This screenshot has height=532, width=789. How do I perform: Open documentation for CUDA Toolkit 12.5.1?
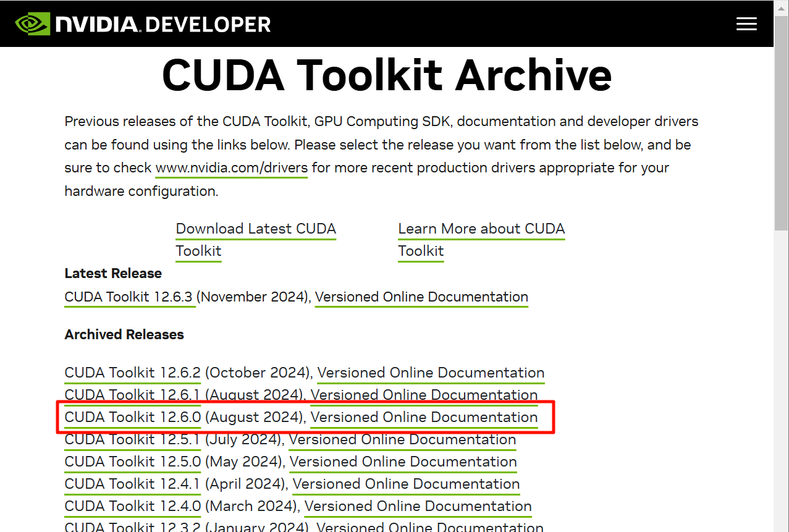[x=402, y=440]
